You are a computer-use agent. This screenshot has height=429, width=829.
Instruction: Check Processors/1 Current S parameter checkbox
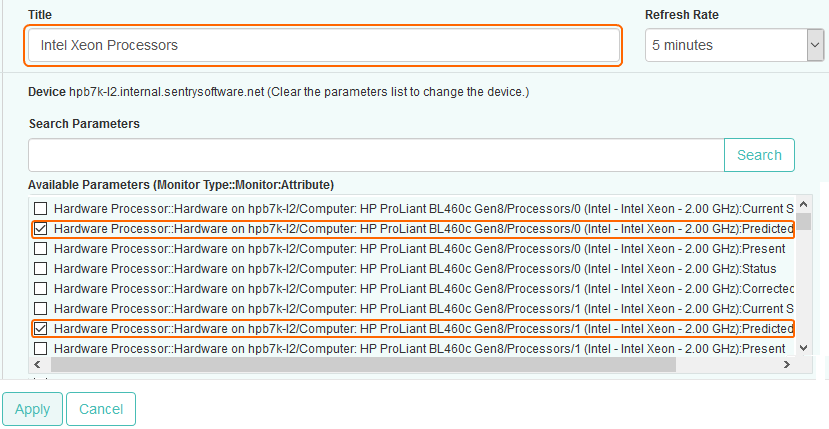coord(41,308)
